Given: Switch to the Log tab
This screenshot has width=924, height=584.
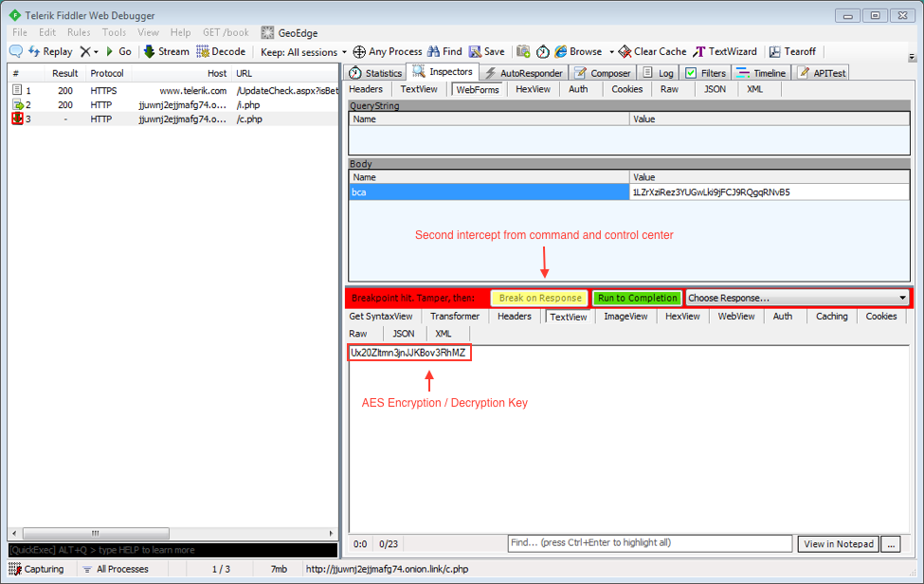Looking at the screenshot, I should (659, 72).
